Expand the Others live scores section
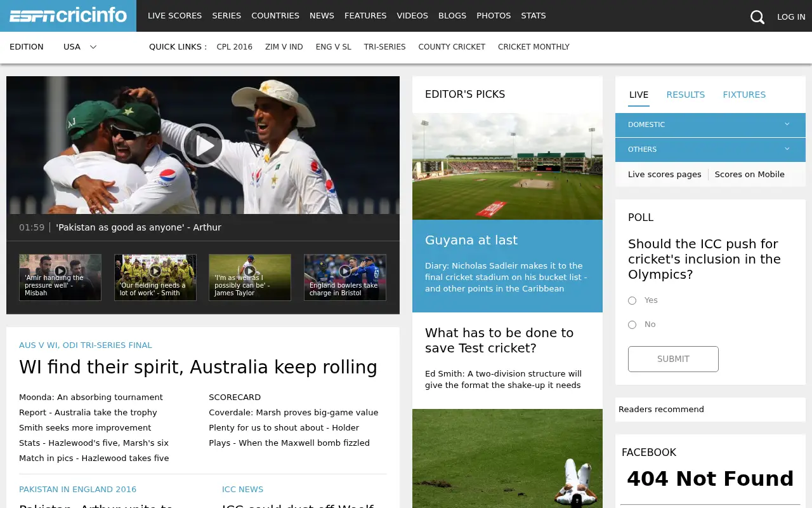Image resolution: width=812 pixels, height=508 pixels. [x=710, y=150]
